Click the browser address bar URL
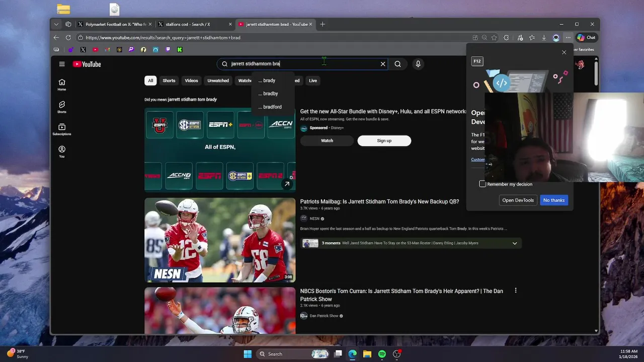 (163, 37)
